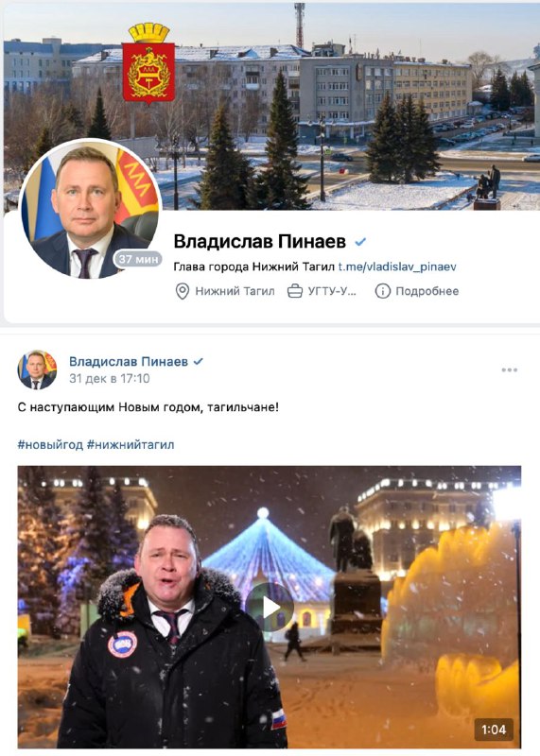Click the post author name Владислав Пинаев
Viewport: 540px width, 756px height.
(129, 362)
